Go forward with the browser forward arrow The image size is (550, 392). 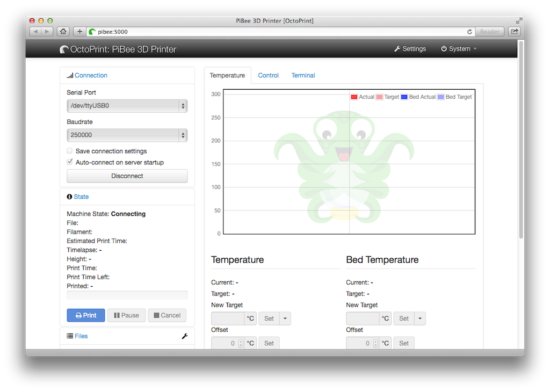coord(47,32)
